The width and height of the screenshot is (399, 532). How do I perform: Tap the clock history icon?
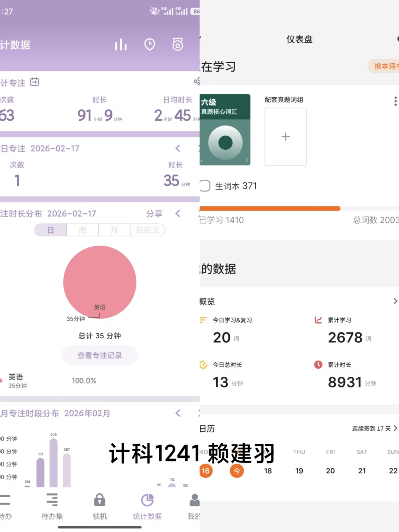coord(150,45)
